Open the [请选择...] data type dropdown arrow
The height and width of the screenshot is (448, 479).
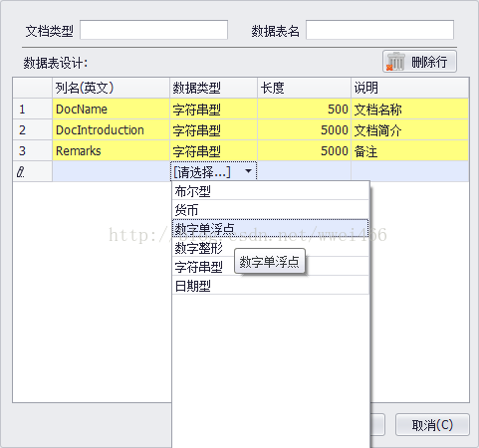click(248, 171)
